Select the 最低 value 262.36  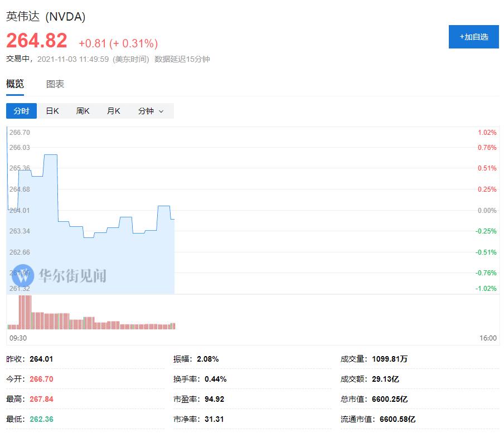(x=41, y=419)
